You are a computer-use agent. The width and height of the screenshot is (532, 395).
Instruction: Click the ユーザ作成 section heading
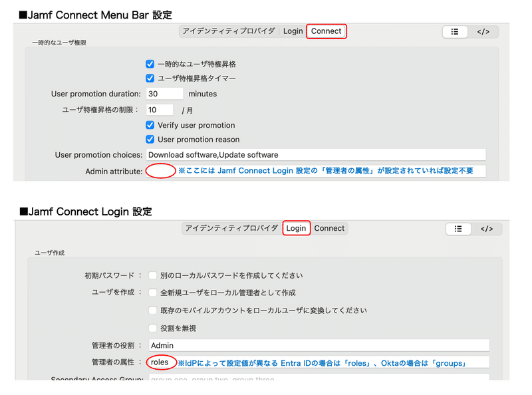click(x=49, y=253)
